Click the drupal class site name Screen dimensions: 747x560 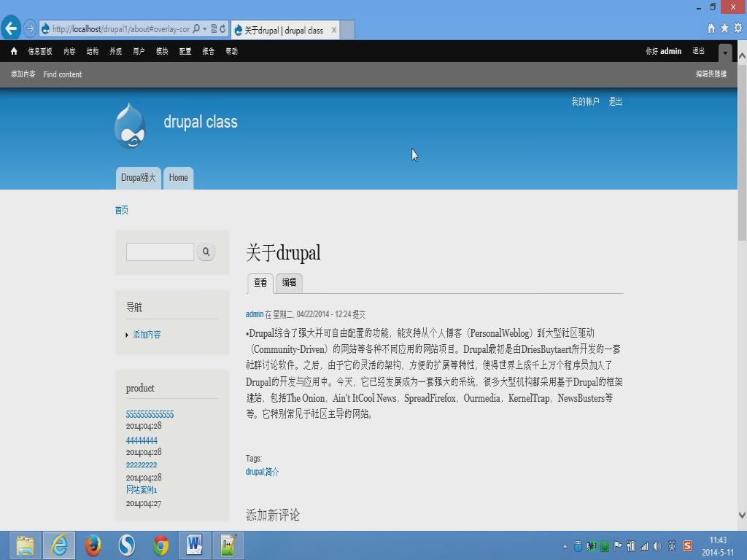[x=201, y=122]
